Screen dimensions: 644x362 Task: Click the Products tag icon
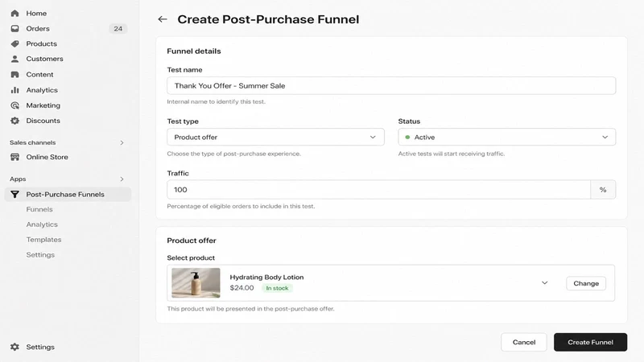tap(14, 43)
